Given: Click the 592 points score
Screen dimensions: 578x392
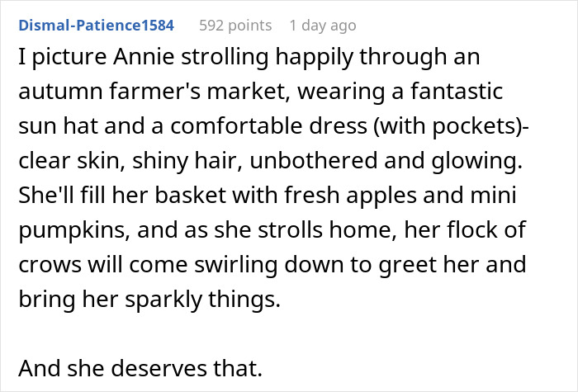Looking at the screenshot, I should [x=235, y=26].
